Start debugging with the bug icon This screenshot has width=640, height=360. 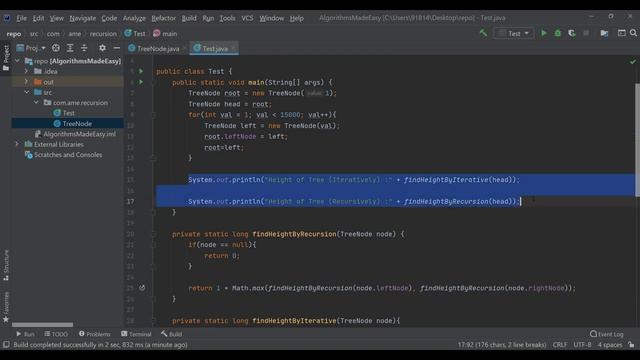(x=558, y=33)
